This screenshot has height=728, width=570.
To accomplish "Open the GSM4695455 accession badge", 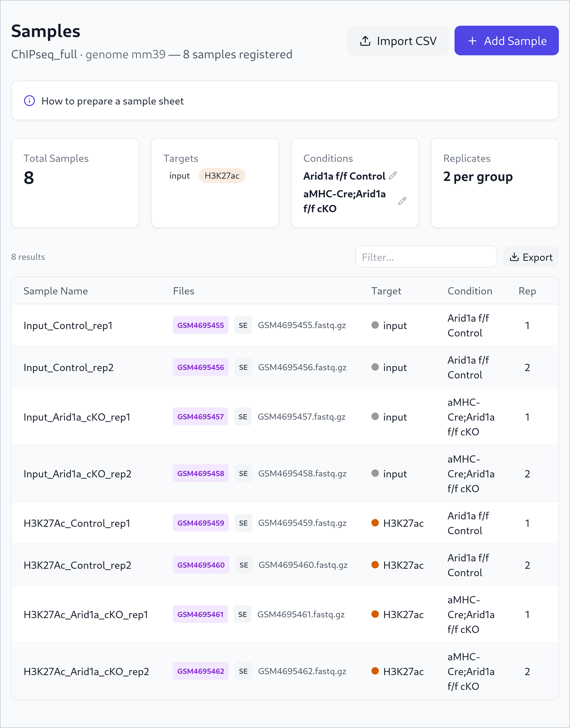I will [201, 325].
